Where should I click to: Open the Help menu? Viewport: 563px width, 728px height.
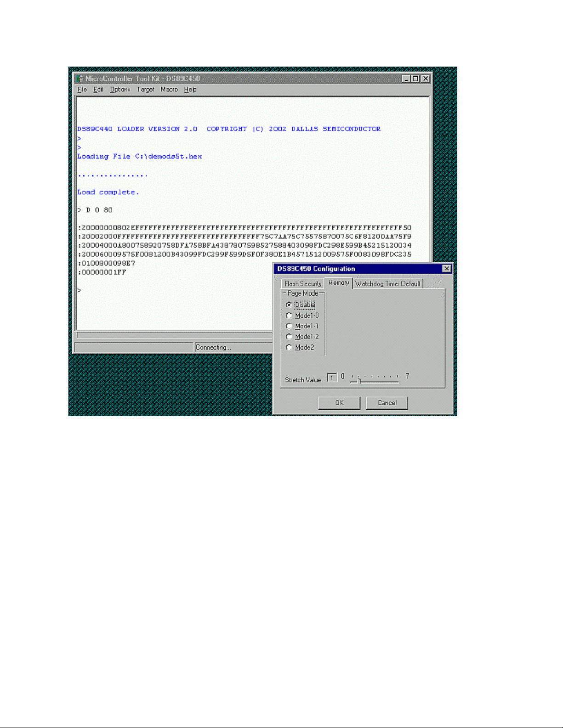point(190,90)
